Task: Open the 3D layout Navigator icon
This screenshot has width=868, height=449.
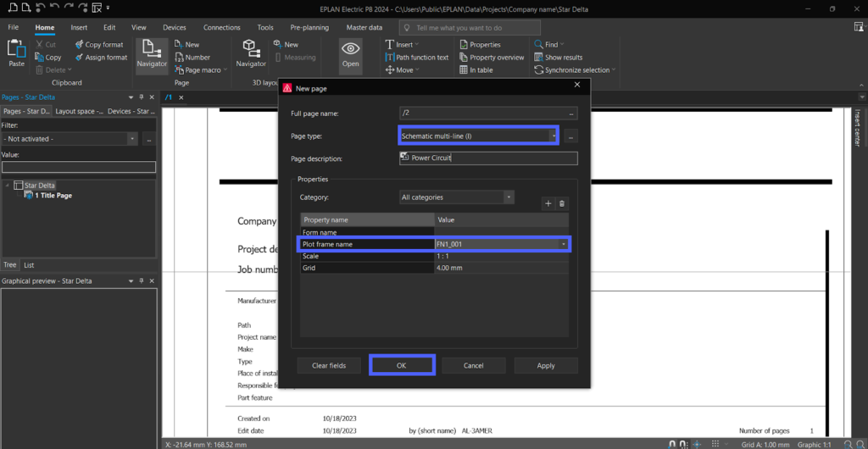Action: pyautogui.click(x=251, y=49)
